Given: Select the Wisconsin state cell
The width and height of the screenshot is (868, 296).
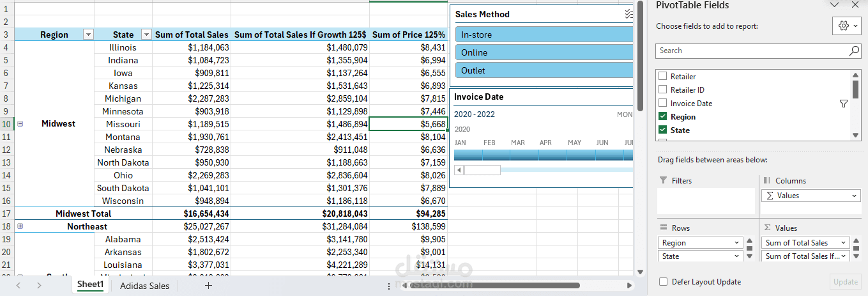Looking at the screenshot, I should pos(123,201).
